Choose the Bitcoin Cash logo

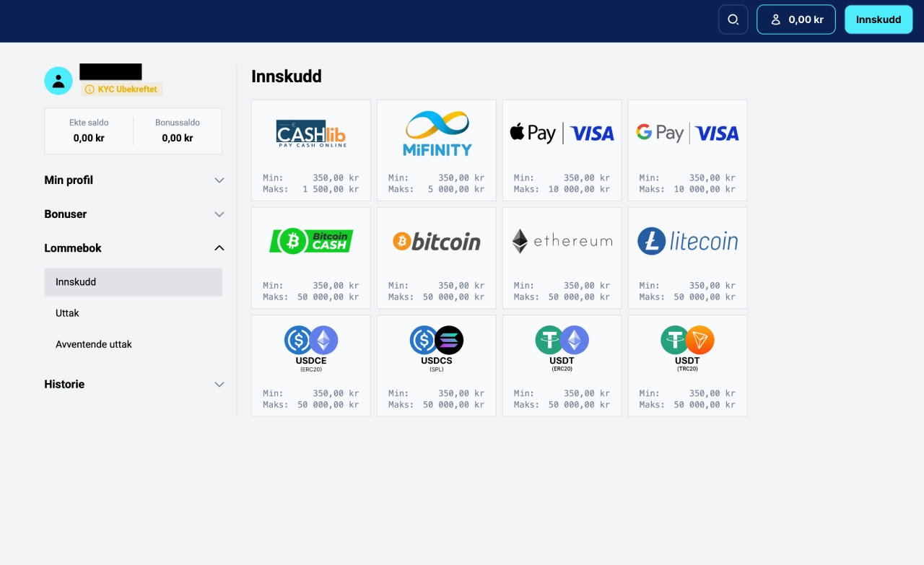click(311, 241)
